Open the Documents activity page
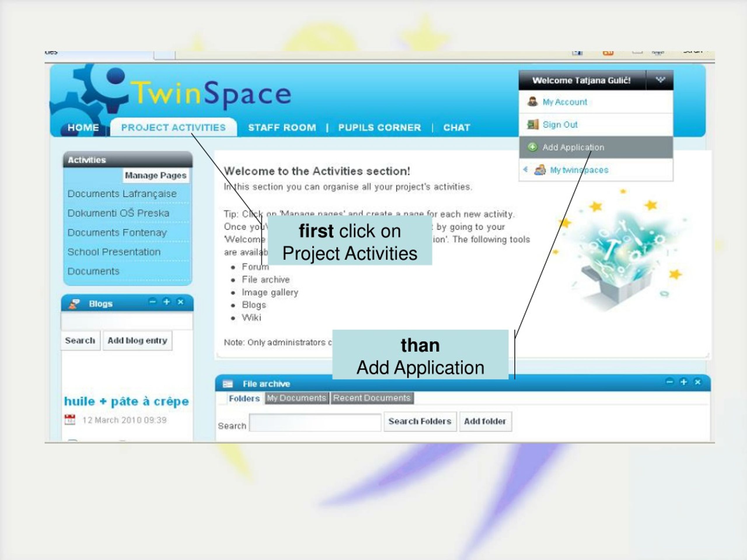747x560 pixels. [93, 271]
